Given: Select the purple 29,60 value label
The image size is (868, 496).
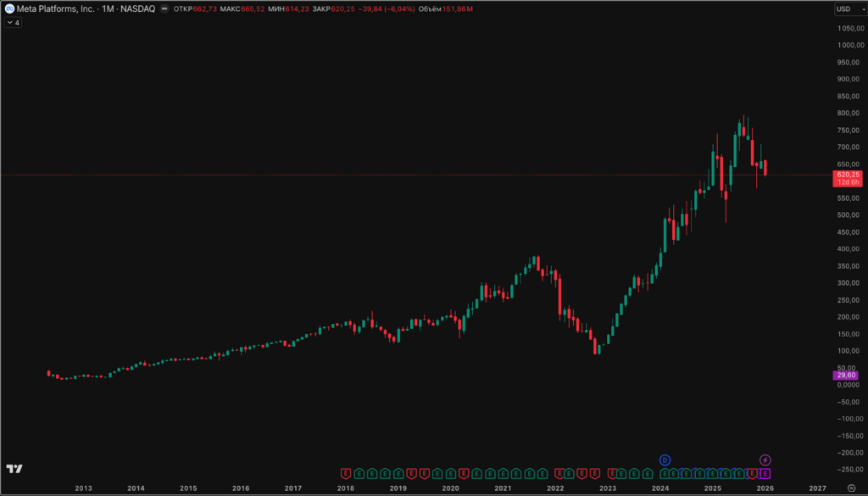Looking at the screenshot, I should 846,376.
